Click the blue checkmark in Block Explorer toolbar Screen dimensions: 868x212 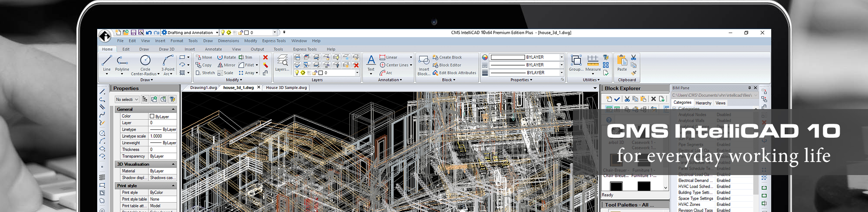617,99
